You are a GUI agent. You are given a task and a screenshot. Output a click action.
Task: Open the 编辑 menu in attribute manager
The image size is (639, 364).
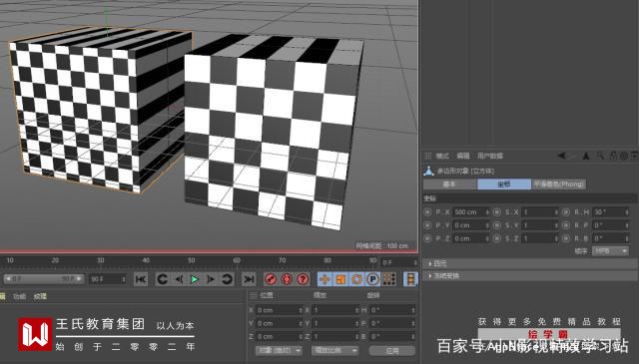[x=463, y=156]
